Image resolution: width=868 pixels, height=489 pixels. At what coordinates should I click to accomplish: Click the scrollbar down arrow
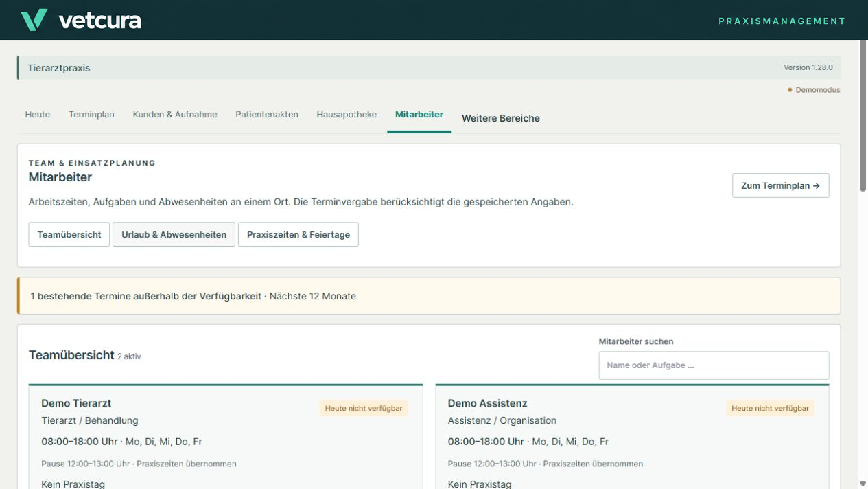click(863, 484)
